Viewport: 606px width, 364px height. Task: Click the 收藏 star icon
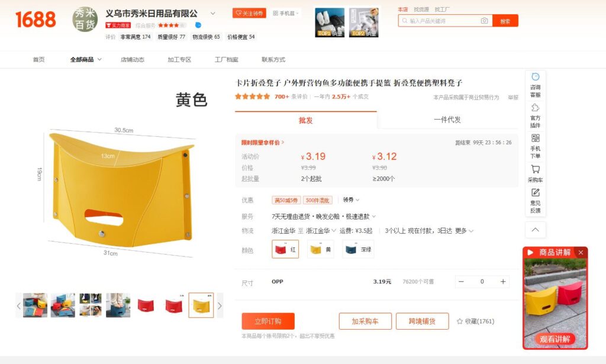point(459,321)
